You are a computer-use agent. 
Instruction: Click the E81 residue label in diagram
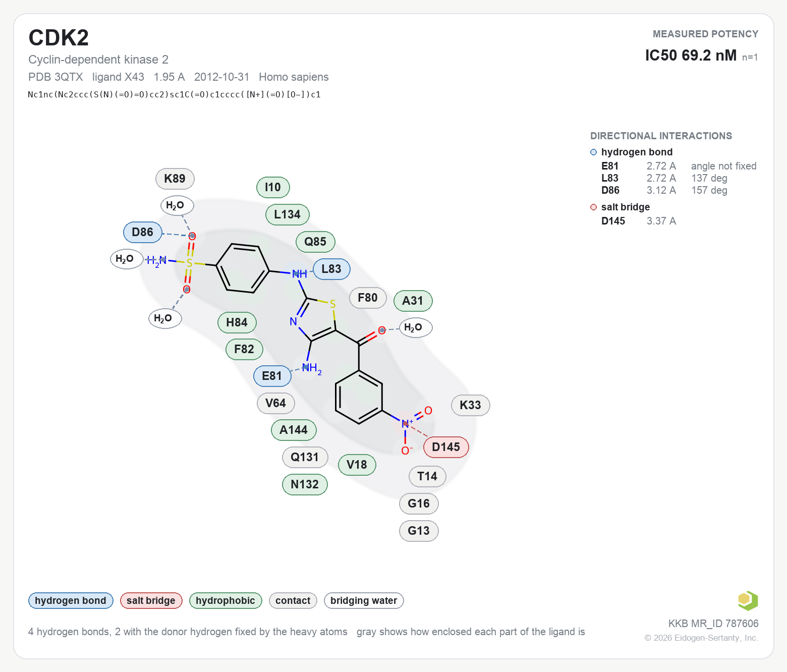pos(272,376)
